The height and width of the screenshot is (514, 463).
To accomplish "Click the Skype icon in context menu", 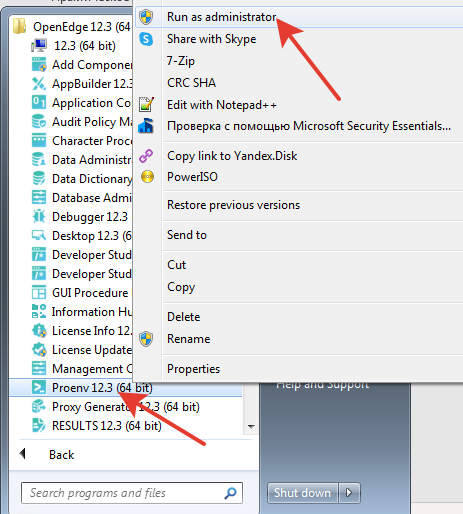I will tap(146, 39).
